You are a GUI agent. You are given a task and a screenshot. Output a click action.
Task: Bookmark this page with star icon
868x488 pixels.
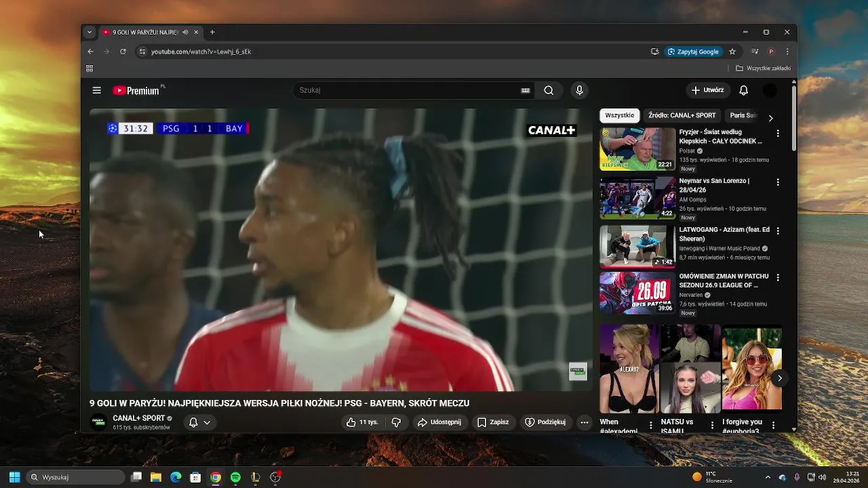click(732, 52)
